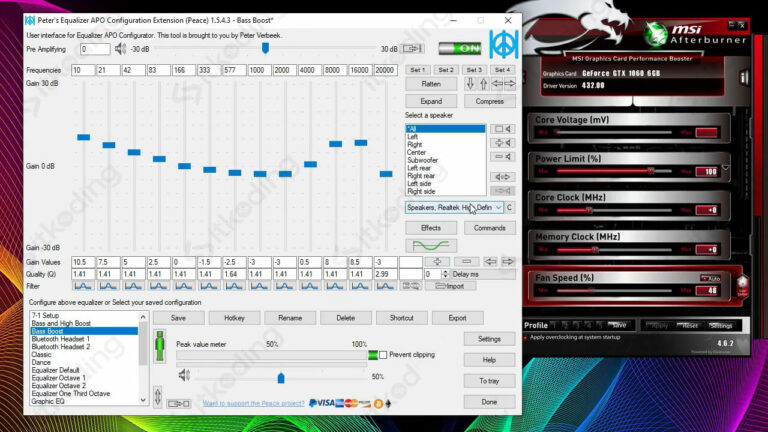Click the 1000 Hz frequency input field
Image resolution: width=768 pixels, height=432 pixels.
(x=259, y=70)
